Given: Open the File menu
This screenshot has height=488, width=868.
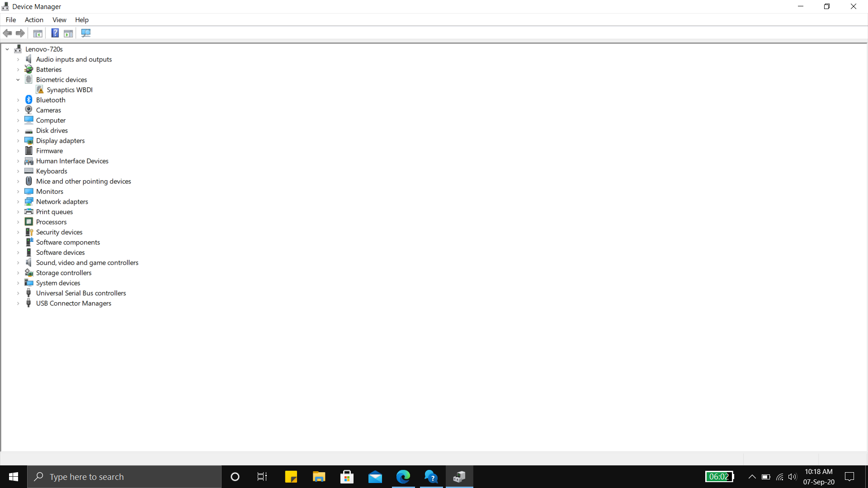Looking at the screenshot, I should click(x=11, y=19).
